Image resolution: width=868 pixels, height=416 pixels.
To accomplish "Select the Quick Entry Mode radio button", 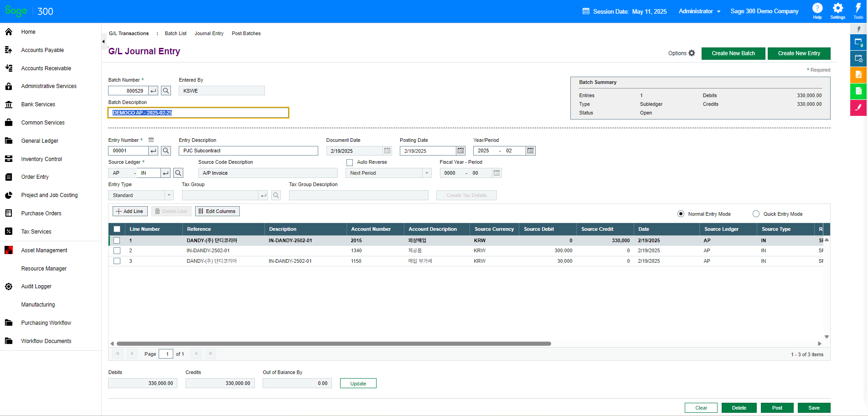I will click(x=756, y=214).
